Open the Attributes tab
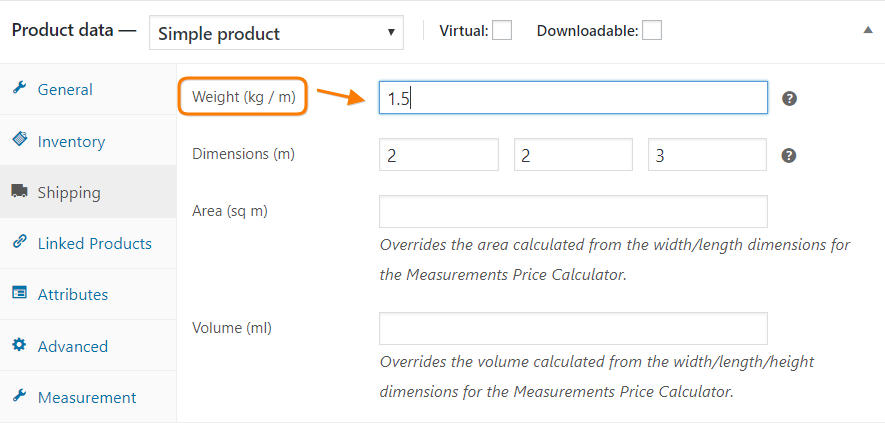Viewport: 885px width, 423px height. point(88,294)
